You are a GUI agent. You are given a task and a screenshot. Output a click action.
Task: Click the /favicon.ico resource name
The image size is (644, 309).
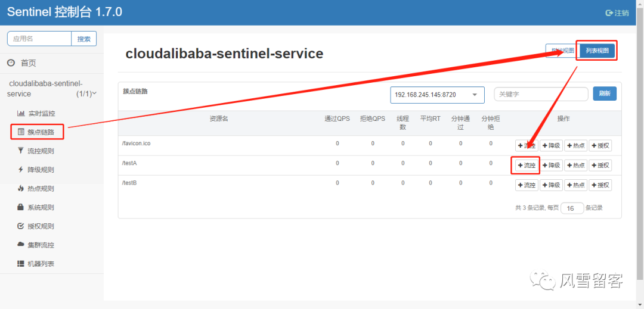tap(137, 143)
